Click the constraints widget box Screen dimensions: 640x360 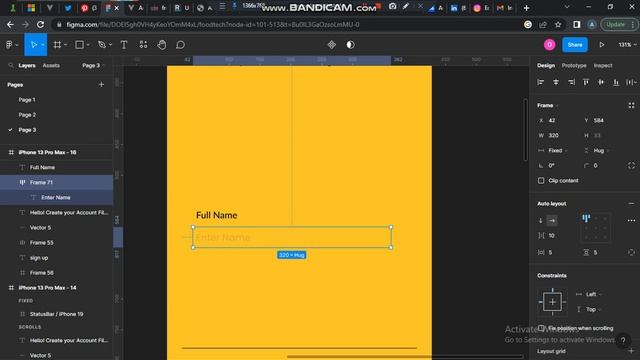click(552, 302)
